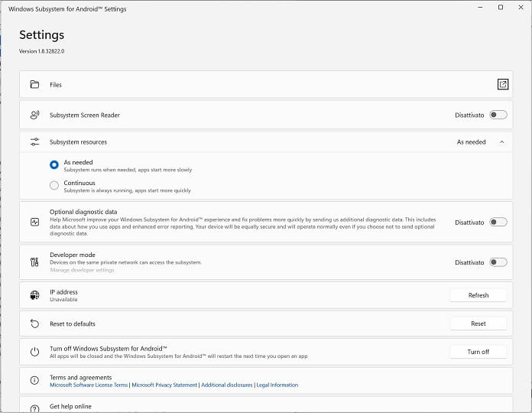Image resolution: width=532 pixels, height=413 pixels.
Task: Click the Refresh button for IP address
Action: point(478,295)
